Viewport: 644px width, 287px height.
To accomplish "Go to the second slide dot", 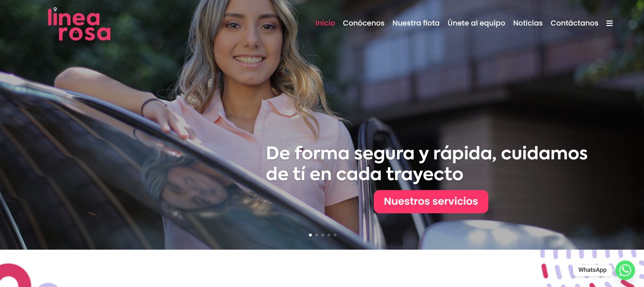I will click(317, 235).
